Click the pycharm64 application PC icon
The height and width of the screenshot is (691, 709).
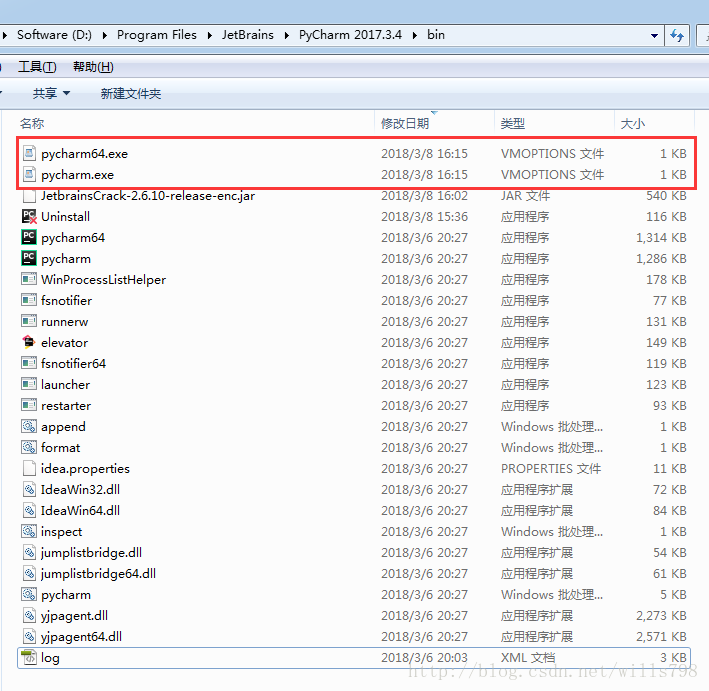tap(29, 237)
